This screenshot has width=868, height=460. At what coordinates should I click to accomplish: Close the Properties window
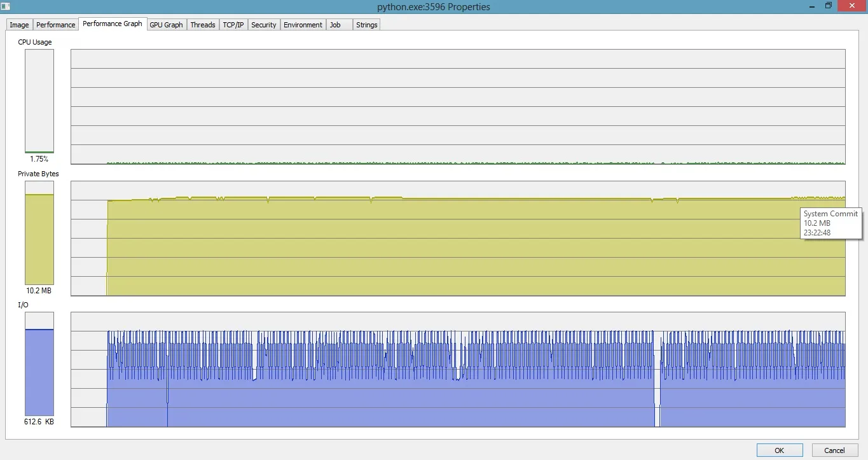pos(852,6)
